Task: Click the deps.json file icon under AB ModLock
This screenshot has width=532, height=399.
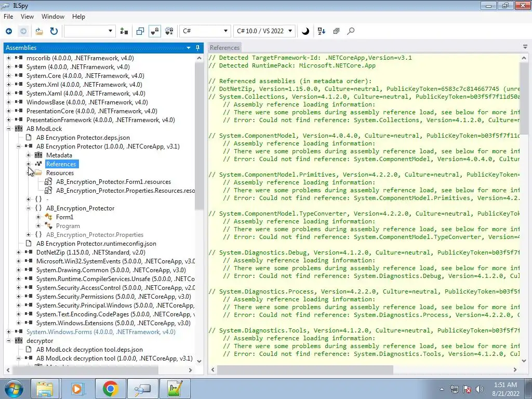Action: click(x=29, y=137)
